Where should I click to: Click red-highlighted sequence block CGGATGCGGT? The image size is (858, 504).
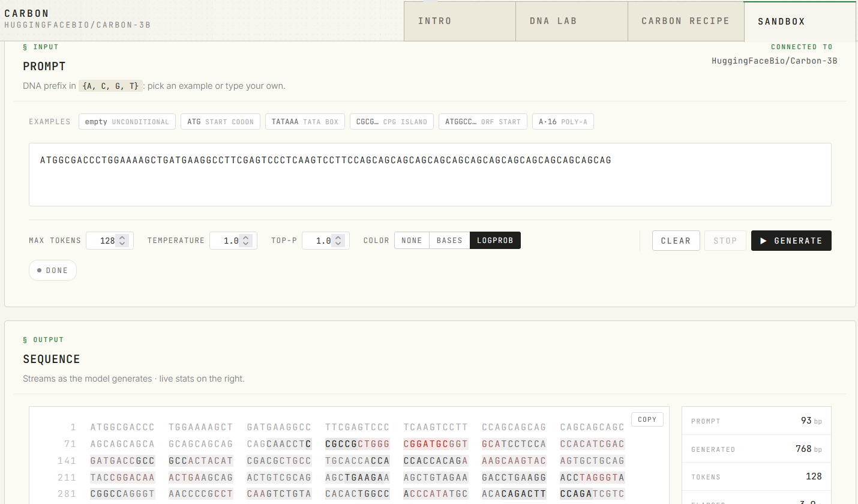pos(436,444)
